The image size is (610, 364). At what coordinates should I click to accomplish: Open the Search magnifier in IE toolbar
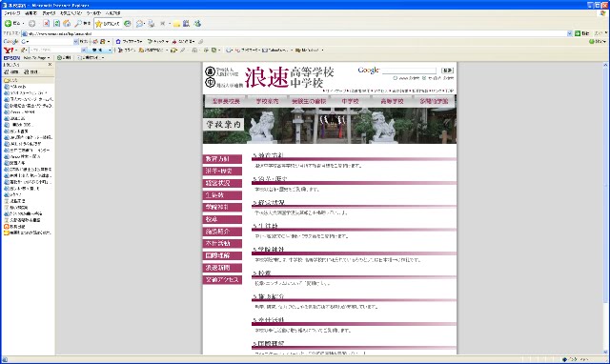click(x=82, y=23)
